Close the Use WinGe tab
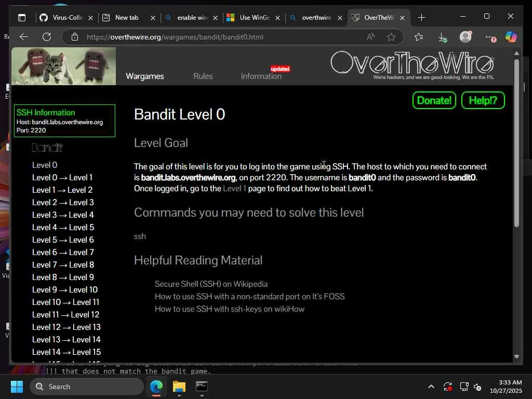 click(x=278, y=18)
